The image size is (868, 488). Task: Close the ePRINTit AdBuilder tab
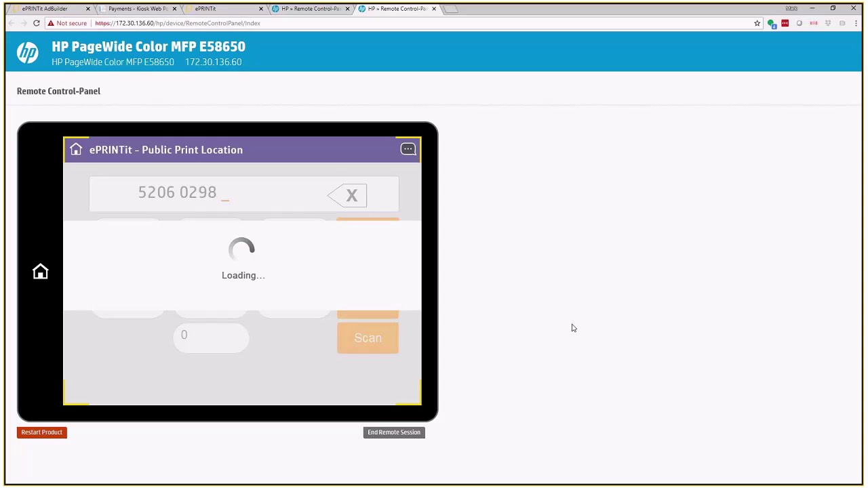click(88, 9)
